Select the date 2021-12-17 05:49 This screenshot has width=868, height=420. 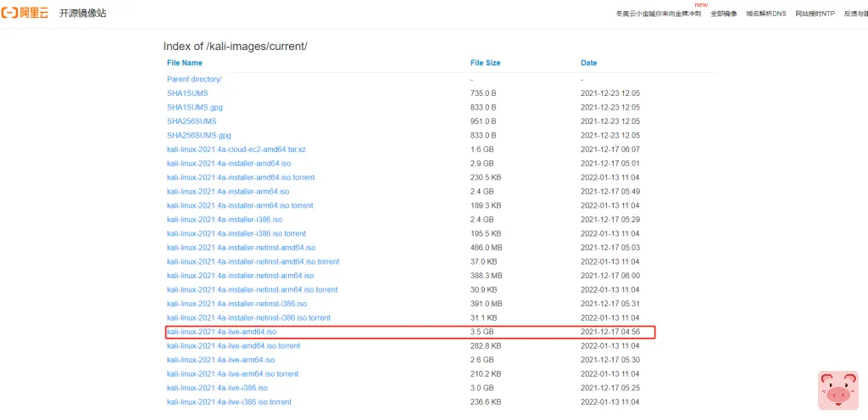[x=610, y=191]
